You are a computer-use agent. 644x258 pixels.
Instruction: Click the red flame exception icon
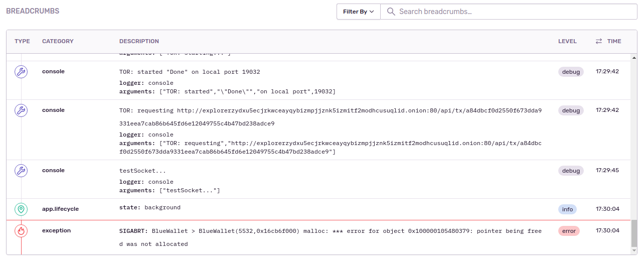[21, 231]
